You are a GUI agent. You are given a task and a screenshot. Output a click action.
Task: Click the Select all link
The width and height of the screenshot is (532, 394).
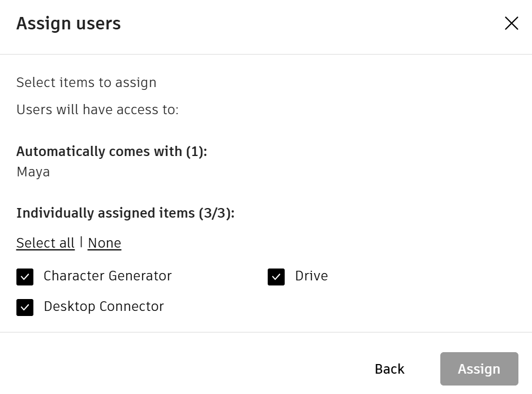coord(45,243)
